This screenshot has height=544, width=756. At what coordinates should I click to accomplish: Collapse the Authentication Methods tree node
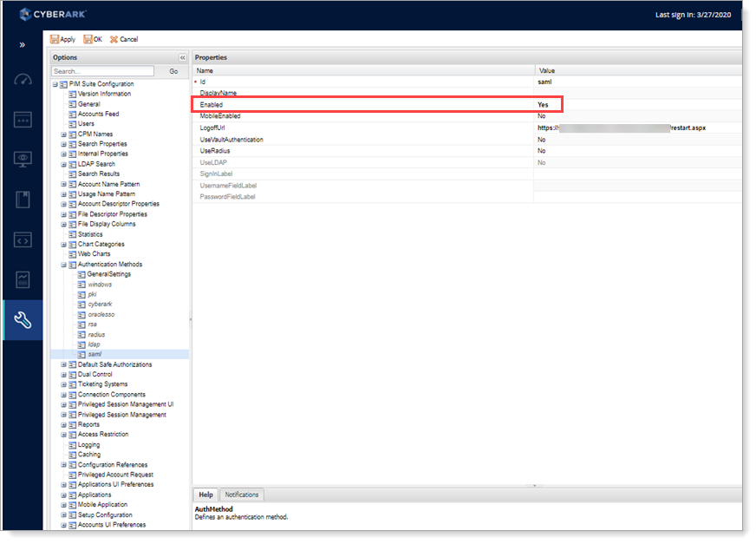click(64, 265)
